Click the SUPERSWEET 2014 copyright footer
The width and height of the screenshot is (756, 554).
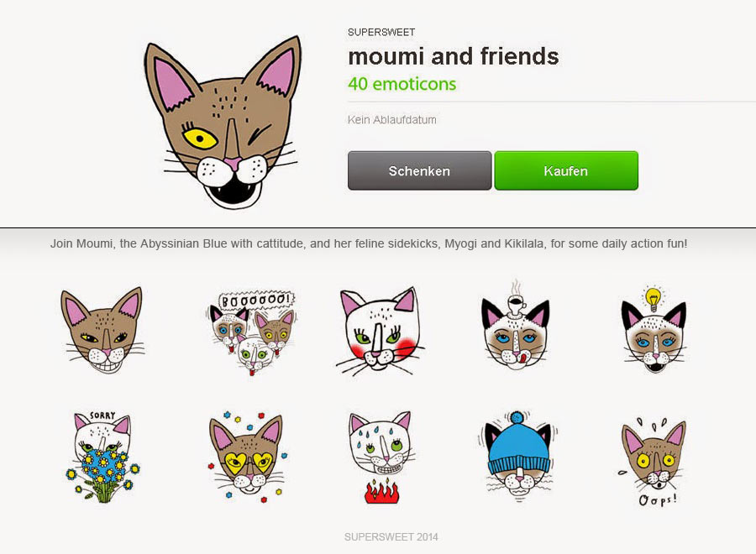(391, 536)
